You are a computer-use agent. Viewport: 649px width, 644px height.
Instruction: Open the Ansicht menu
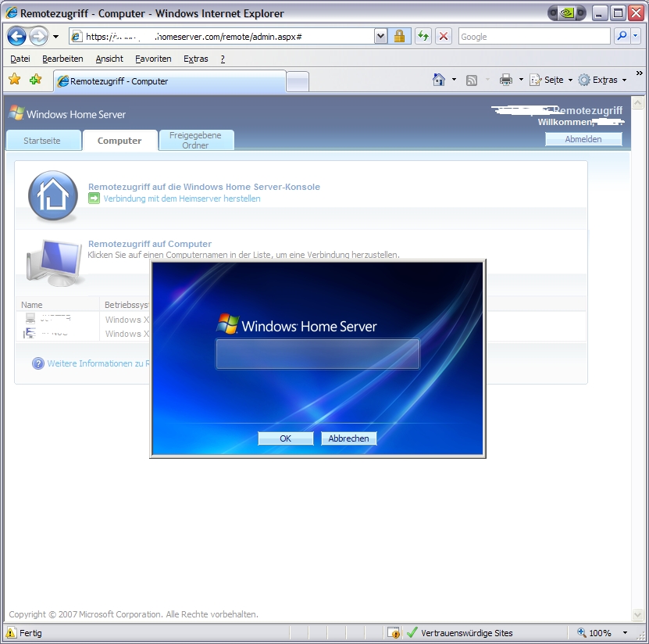pyautogui.click(x=109, y=59)
